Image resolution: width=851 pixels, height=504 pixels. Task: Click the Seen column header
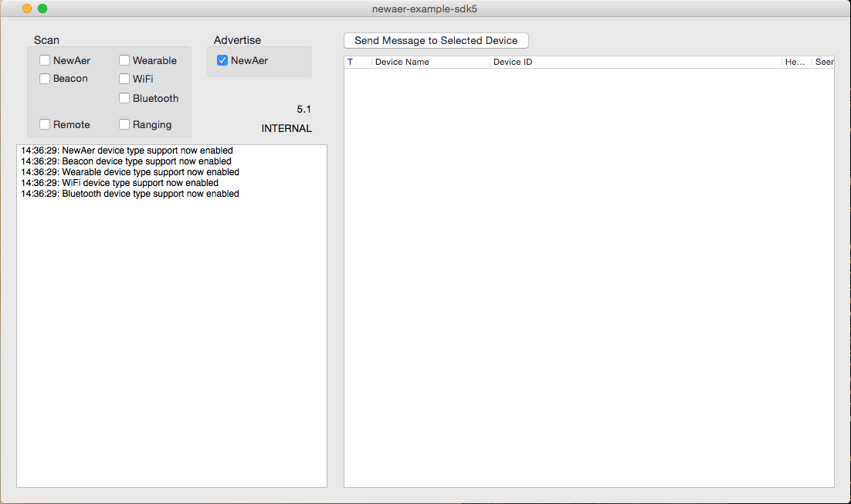coord(822,62)
